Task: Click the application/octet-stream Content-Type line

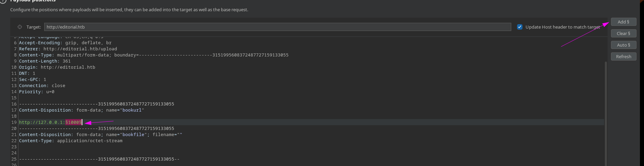Action: [x=71, y=141]
